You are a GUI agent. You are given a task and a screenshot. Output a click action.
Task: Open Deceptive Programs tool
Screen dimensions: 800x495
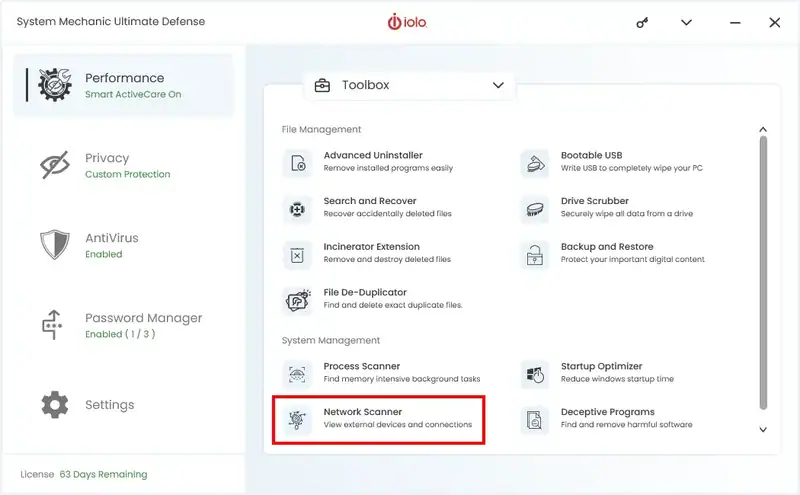point(607,418)
